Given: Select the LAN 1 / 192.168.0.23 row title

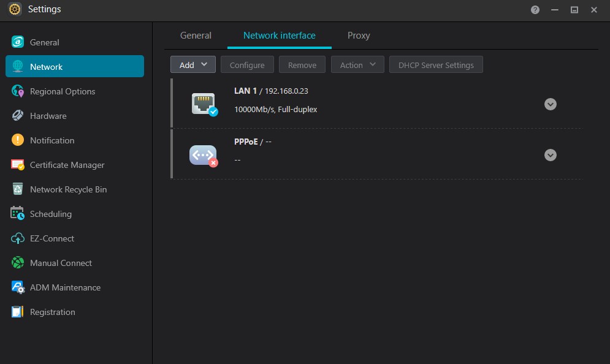Looking at the screenshot, I should coord(271,91).
